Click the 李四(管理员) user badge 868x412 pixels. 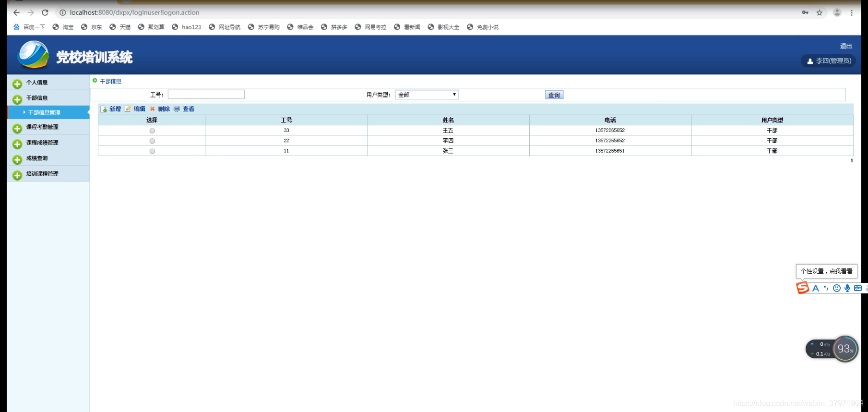(x=828, y=61)
